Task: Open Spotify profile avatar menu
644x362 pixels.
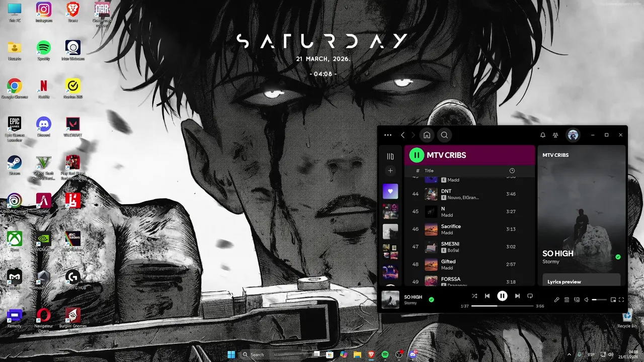Action: click(573, 135)
